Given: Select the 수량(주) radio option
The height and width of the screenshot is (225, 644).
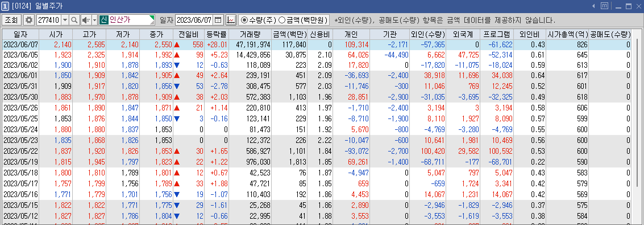Looking at the screenshot, I should [x=244, y=20].
